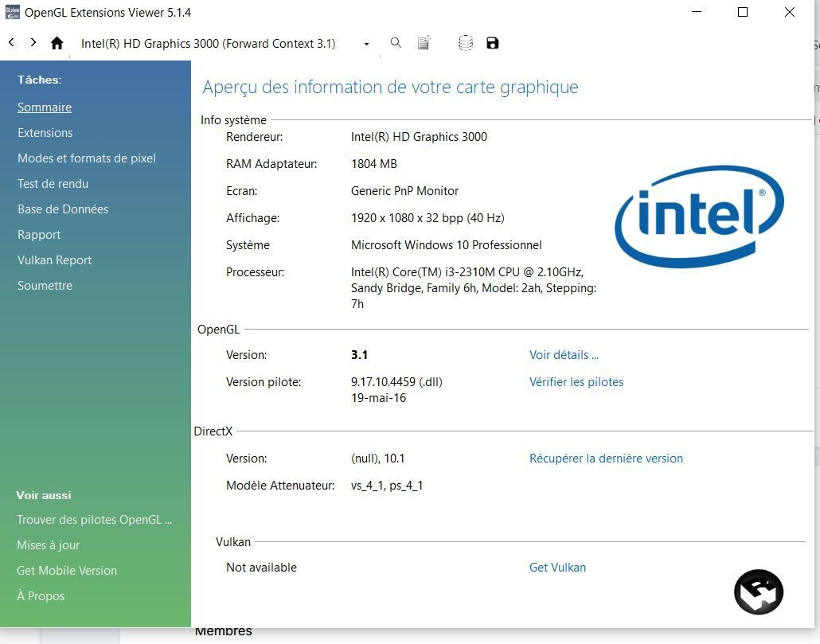This screenshot has width=820, height=644.
Task: Open the Extensions task
Action: 45,133
